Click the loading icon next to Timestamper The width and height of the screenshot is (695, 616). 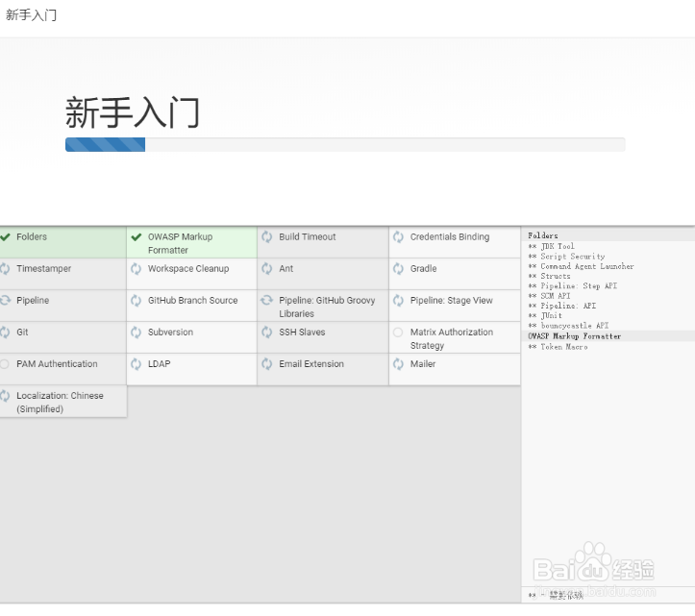point(5,268)
